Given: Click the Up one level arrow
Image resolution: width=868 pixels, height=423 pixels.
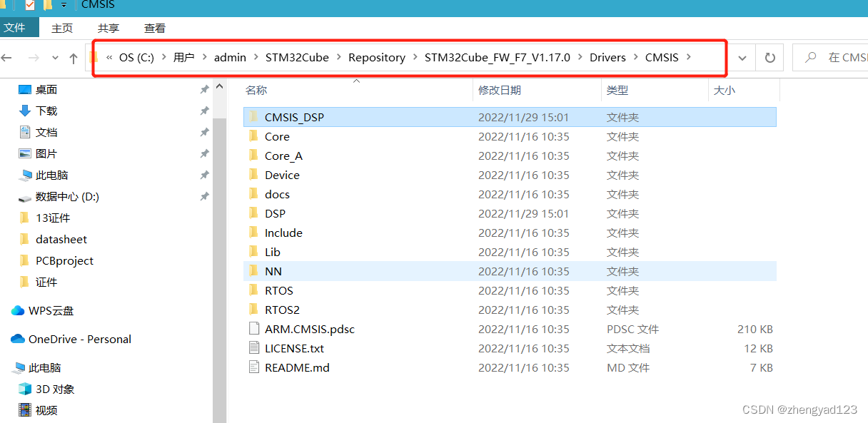Looking at the screenshot, I should click(74, 57).
